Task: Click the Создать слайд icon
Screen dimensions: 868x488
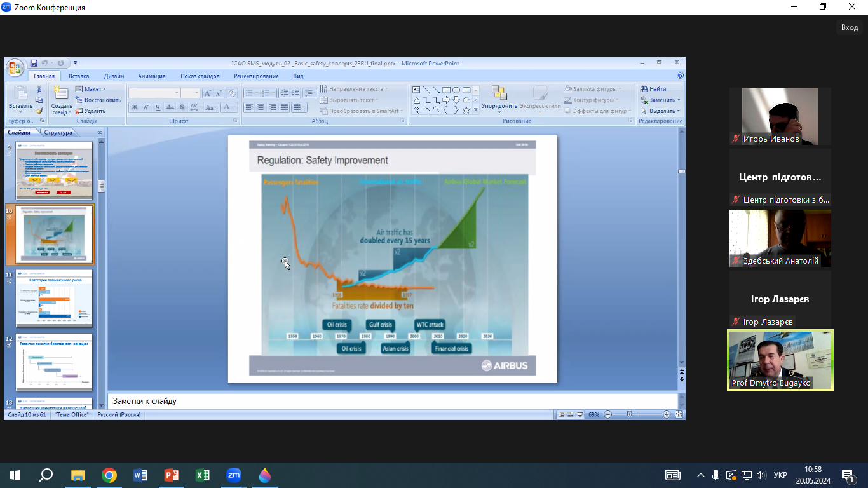Action: (62, 95)
